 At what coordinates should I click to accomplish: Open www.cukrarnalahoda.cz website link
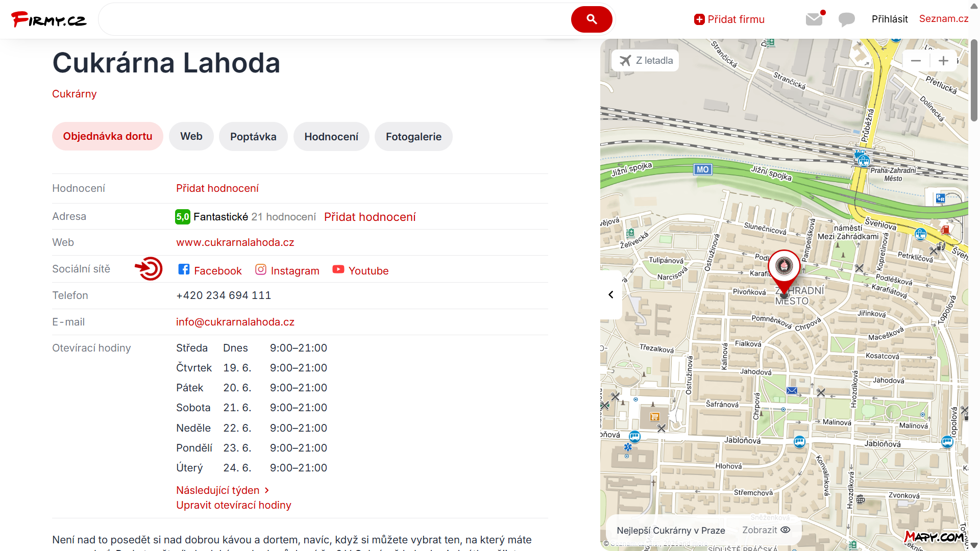[235, 242]
